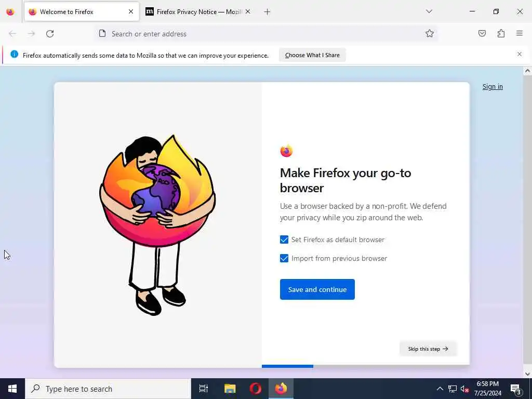The width and height of the screenshot is (532, 399).
Task: Minimize the Firefox window
Action: pos(472,11)
